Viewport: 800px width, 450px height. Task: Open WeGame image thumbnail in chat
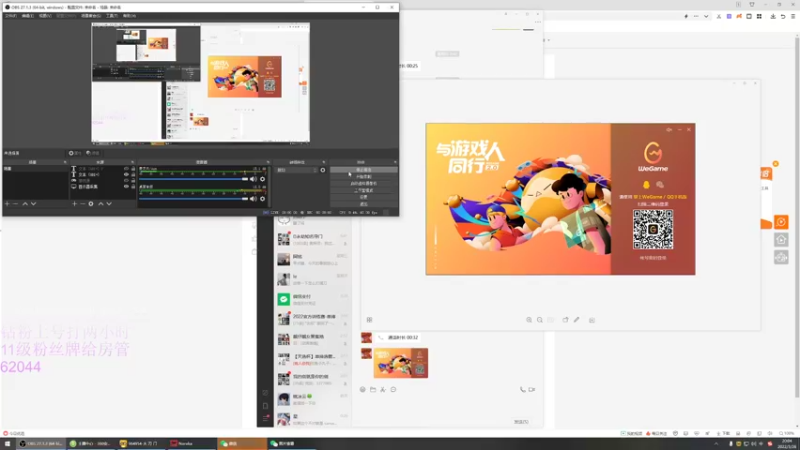point(401,363)
